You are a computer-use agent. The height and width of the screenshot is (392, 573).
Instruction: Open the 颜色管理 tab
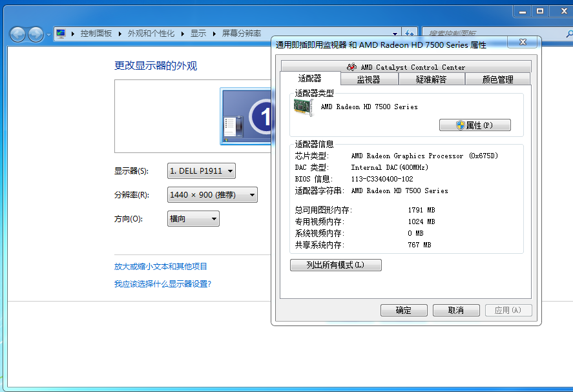[497, 79]
